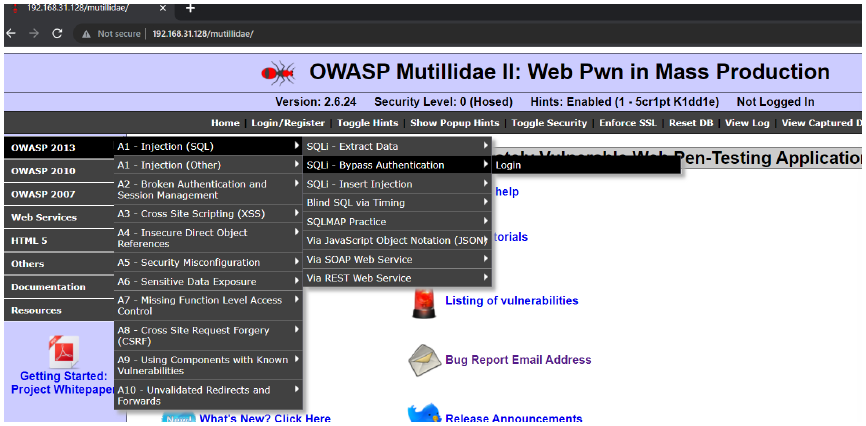Reload the page with refresh icon

tap(57, 33)
